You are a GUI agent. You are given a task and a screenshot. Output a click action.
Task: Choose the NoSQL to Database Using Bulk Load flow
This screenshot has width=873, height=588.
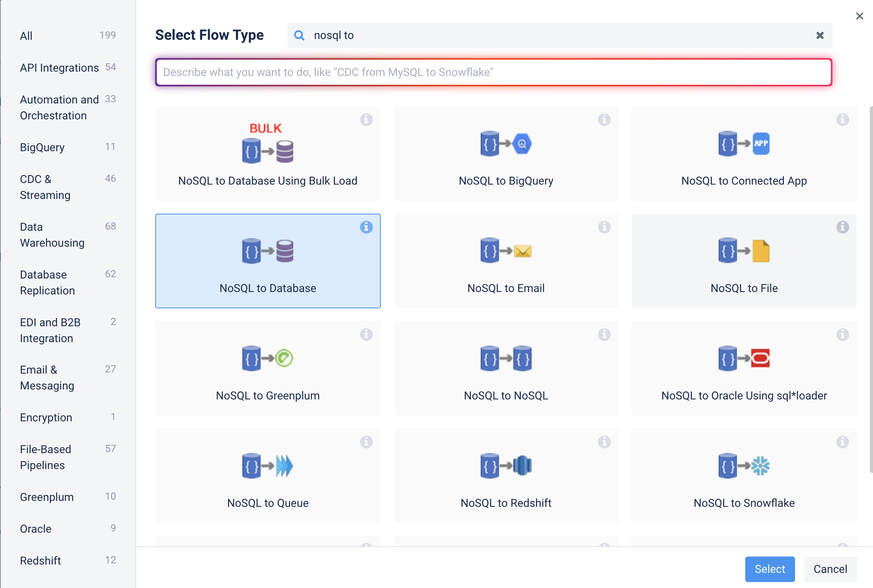[x=268, y=154]
